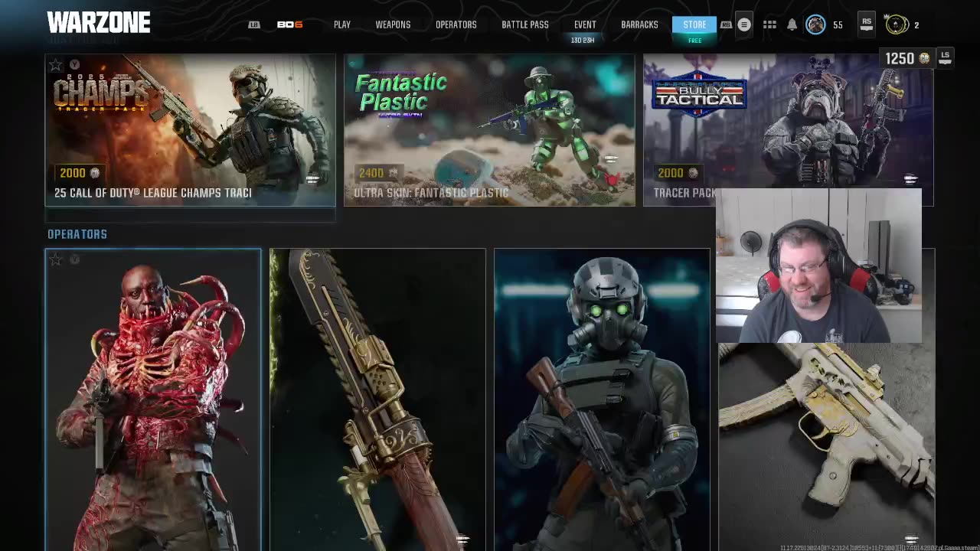
Task: Go to the Play tab
Action: 342,24
